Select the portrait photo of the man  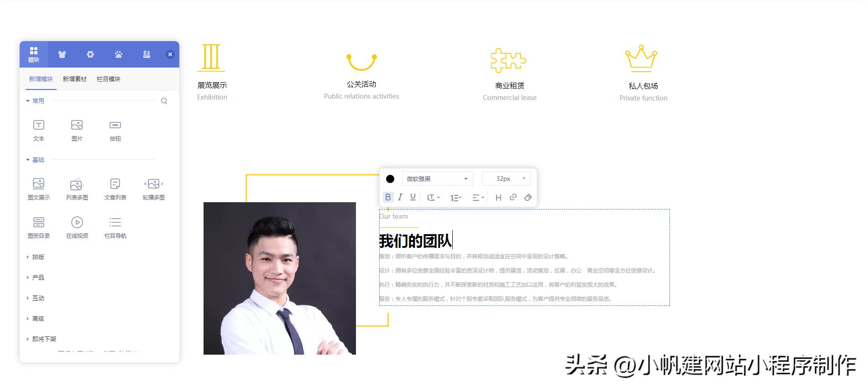280,278
